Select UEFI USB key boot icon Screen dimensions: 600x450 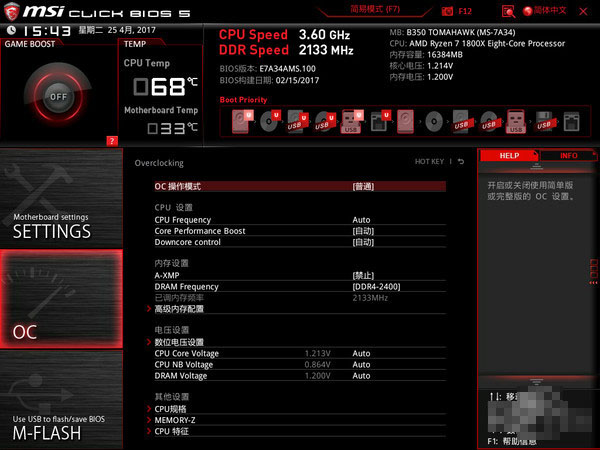[351, 121]
